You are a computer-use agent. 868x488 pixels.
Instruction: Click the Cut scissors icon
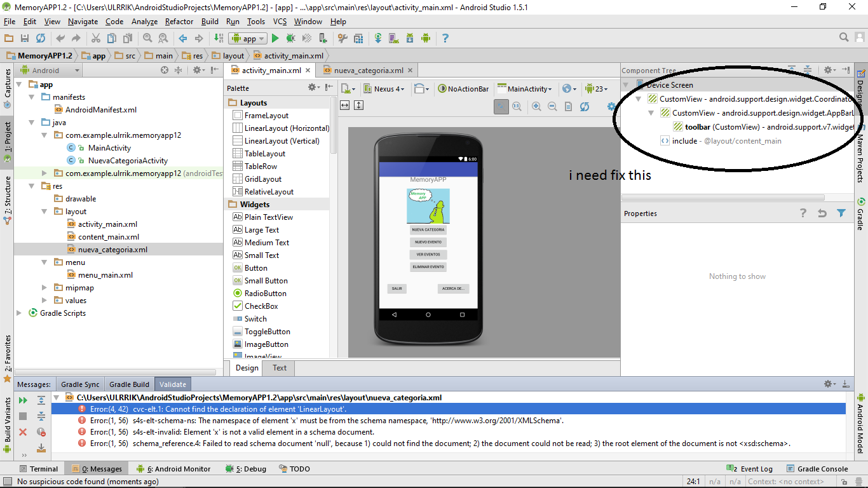click(x=96, y=39)
